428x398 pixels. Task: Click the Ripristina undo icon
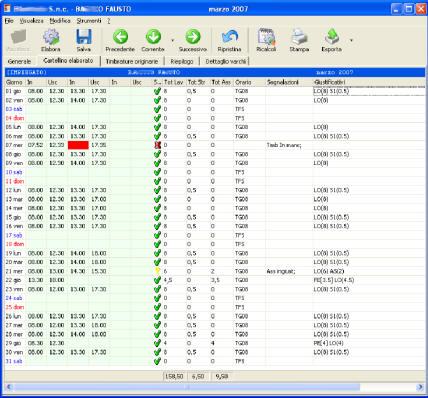pos(230,37)
